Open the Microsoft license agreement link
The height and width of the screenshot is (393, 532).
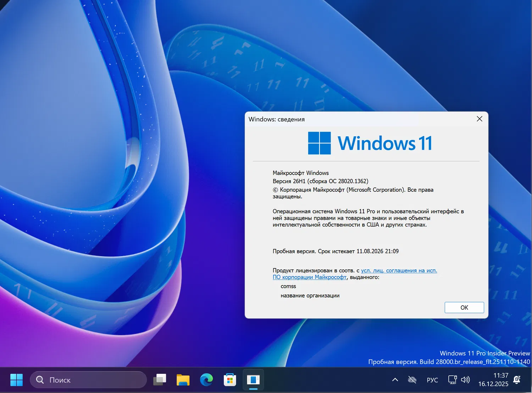(399, 271)
